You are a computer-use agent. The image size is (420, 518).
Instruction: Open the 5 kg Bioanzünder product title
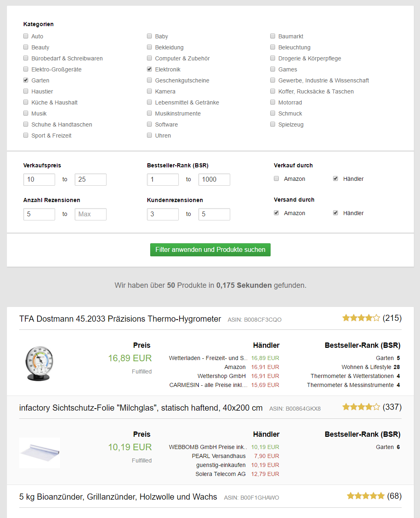coord(118,497)
